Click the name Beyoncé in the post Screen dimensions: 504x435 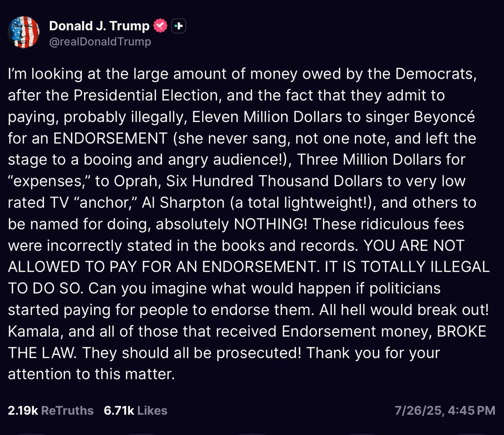tap(444, 117)
